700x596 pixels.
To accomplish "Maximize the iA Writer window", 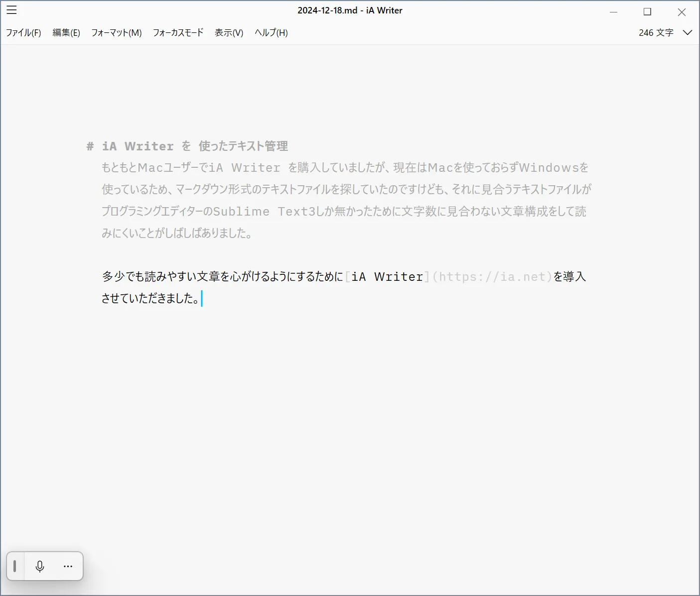I will [x=647, y=12].
